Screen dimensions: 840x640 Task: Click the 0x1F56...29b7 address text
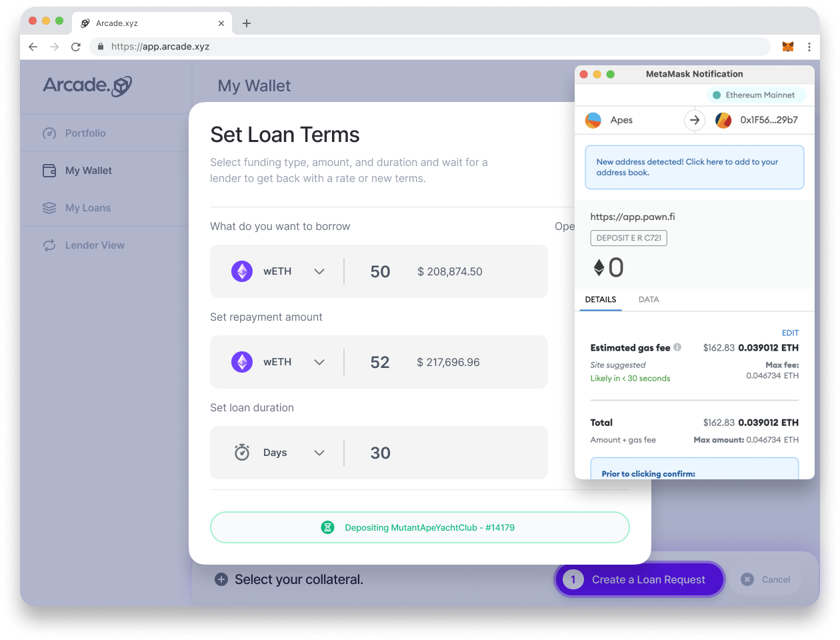click(x=769, y=120)
